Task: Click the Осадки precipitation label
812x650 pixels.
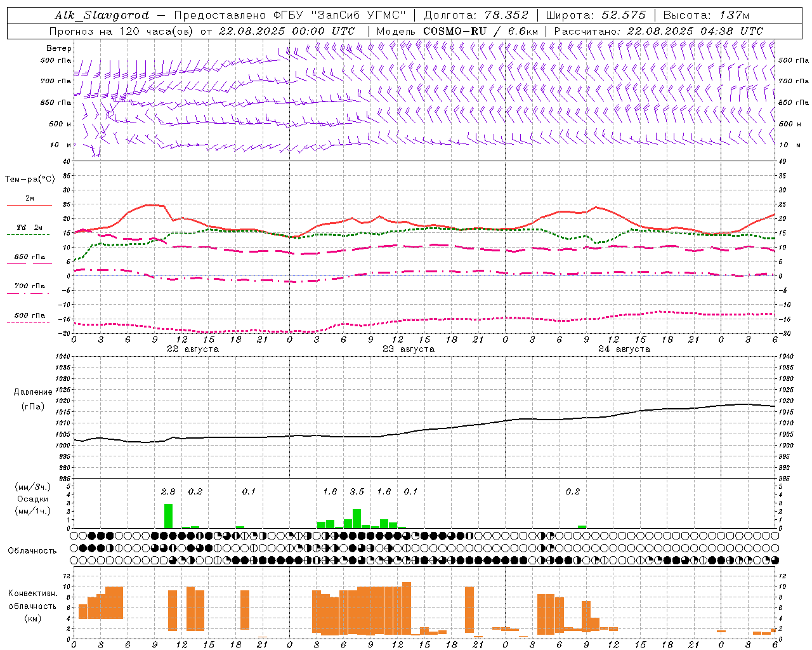Action: 32,499
